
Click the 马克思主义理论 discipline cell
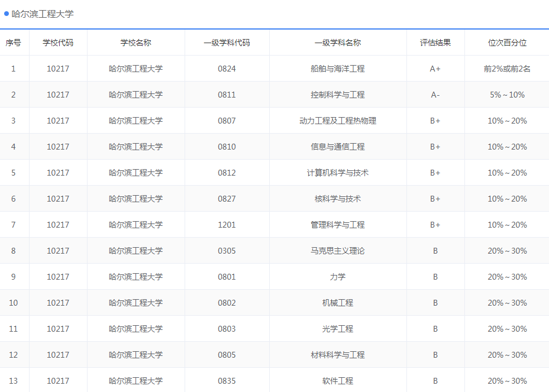(337, 251)
